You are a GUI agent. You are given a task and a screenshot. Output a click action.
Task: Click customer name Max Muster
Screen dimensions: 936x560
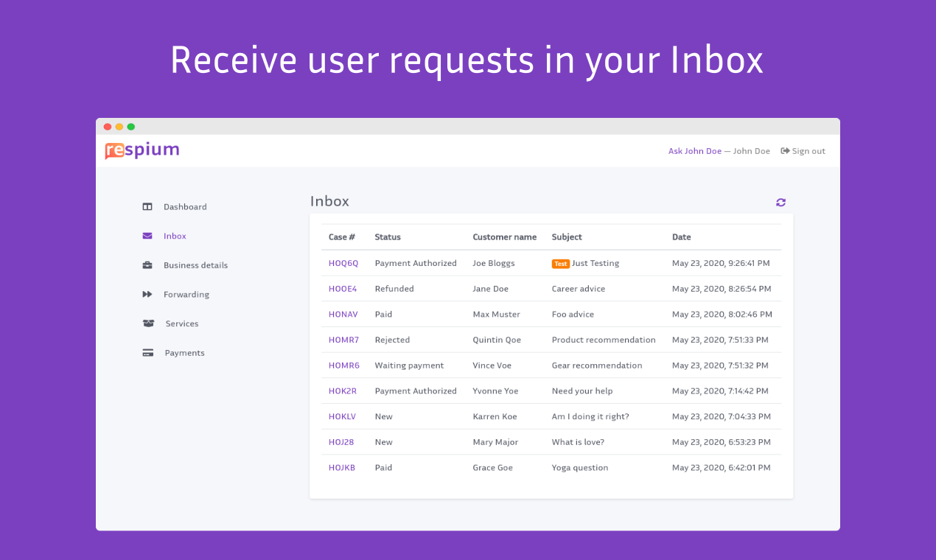497,315
